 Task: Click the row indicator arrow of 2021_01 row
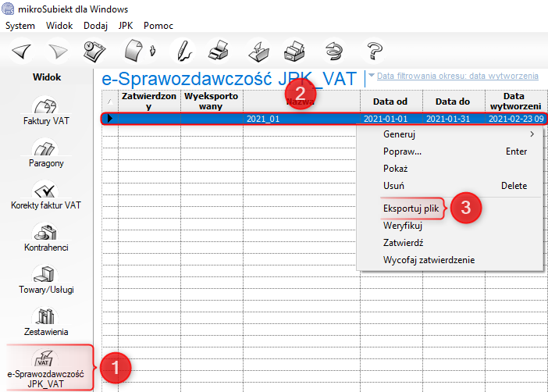tap(110, 119)
